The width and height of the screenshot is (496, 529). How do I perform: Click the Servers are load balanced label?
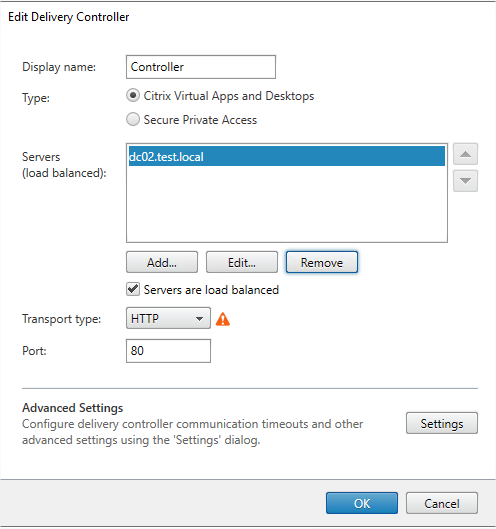tap(211, 290)
